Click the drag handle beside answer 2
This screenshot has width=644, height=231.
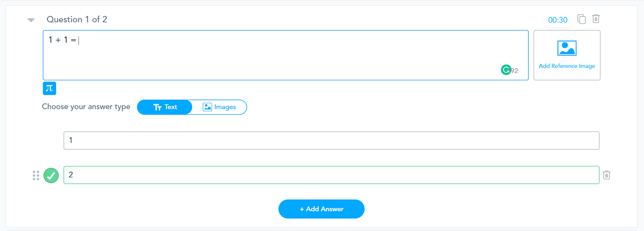(36, 175)
